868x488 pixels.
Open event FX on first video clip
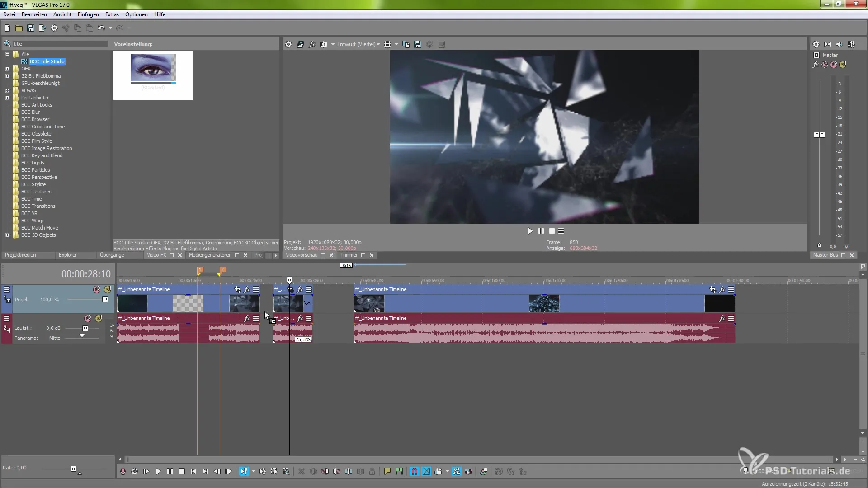click(x=247, y=290)
